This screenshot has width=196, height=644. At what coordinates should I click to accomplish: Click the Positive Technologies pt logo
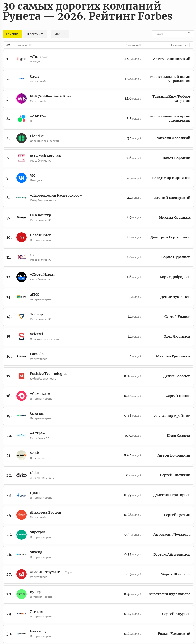[21, 376]
